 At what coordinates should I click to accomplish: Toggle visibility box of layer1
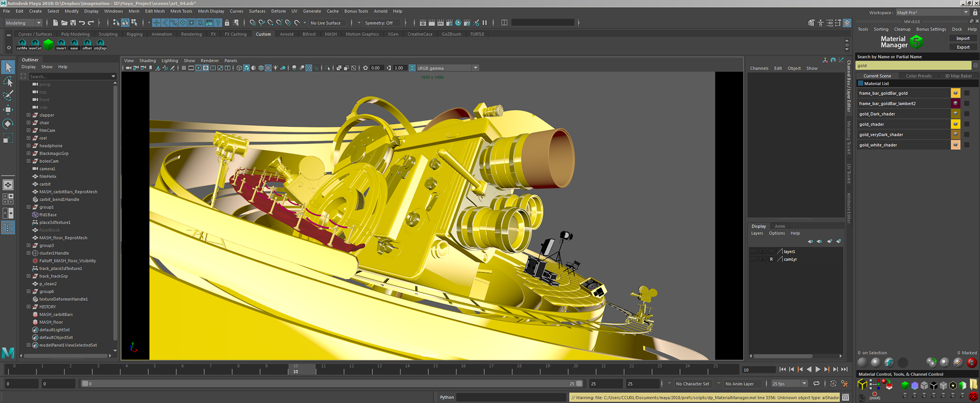point(754,251)
